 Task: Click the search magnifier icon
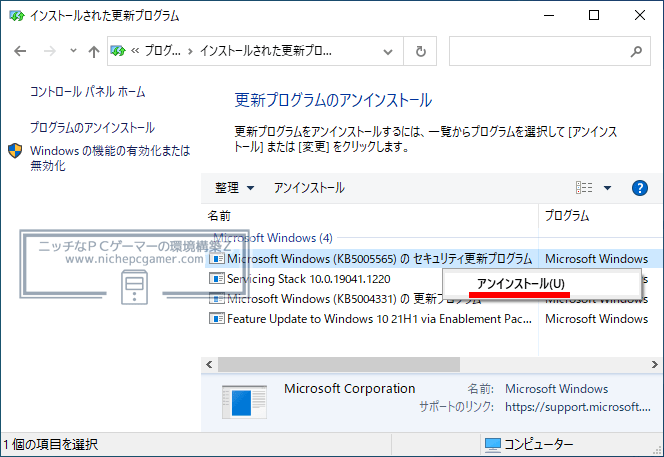pyautogui.click(x=636, y=51)
